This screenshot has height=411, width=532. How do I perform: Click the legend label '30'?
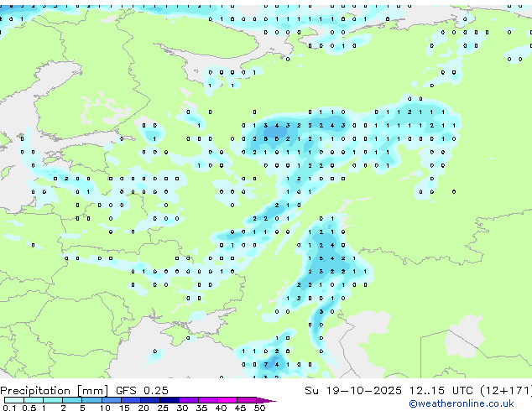click(x=182, y=408)
